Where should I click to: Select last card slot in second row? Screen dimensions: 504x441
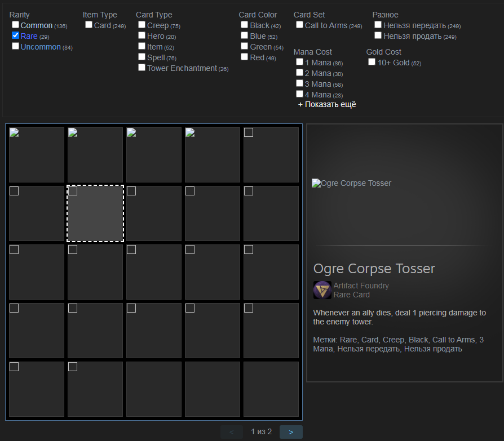[x=271, y=213]
